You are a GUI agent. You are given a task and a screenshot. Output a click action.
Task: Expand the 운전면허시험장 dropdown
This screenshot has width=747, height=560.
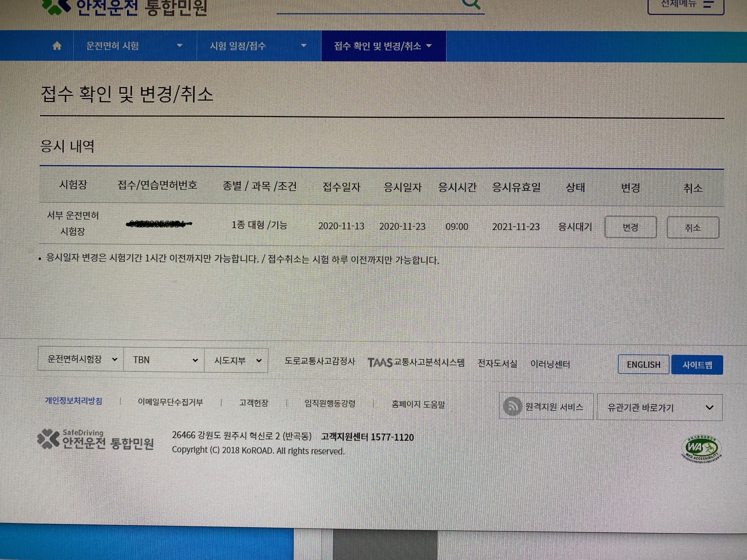[x=81, y=359]
